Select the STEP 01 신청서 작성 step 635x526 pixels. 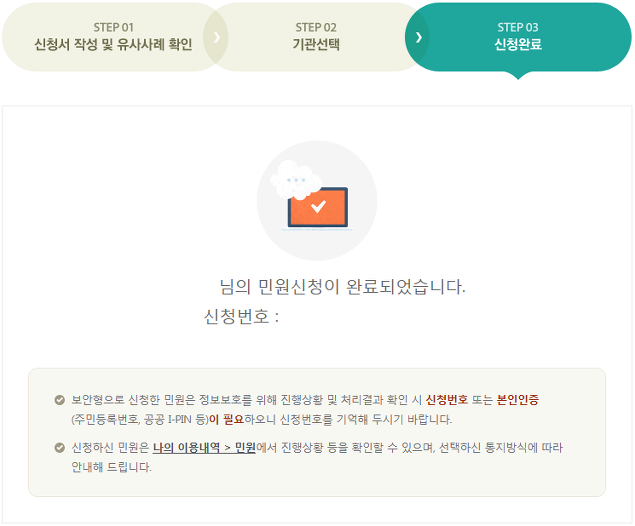113,37
